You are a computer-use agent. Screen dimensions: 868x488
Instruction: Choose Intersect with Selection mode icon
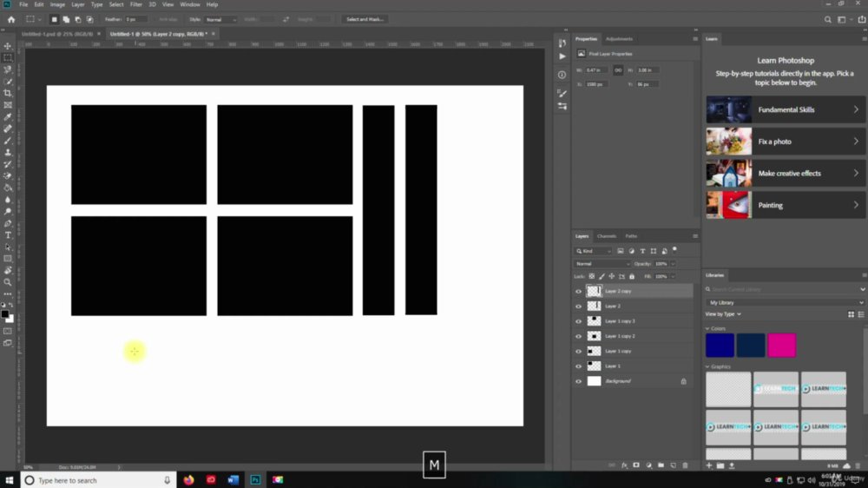coord(89,19)
